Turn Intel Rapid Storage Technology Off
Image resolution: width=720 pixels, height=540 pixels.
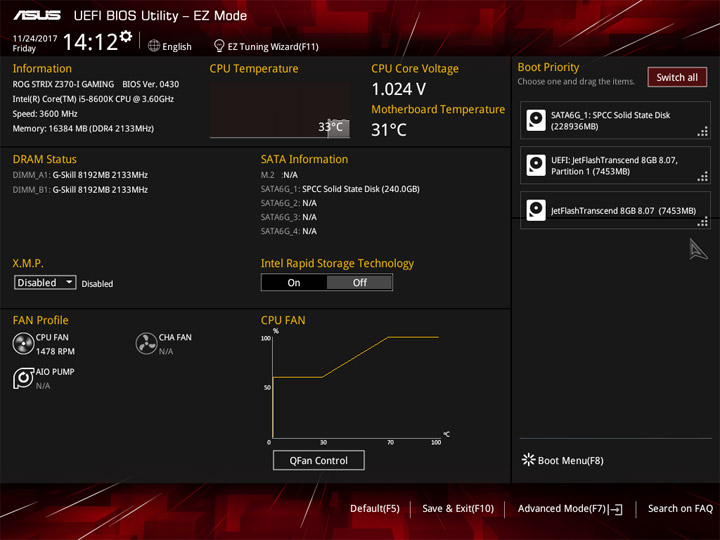pos(360,282)
